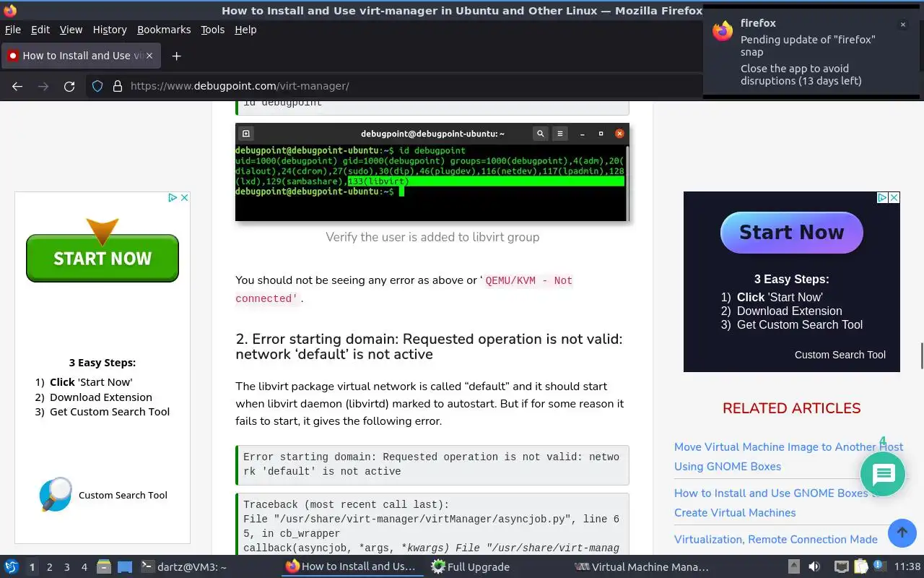Click the 'Error starting domain' section heading
This screenshot has height=578, width=924.
429,347
